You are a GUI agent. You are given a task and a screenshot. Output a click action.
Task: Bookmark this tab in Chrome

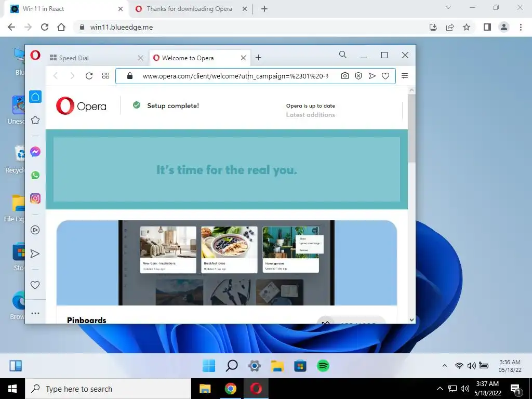tap(467, 27)
